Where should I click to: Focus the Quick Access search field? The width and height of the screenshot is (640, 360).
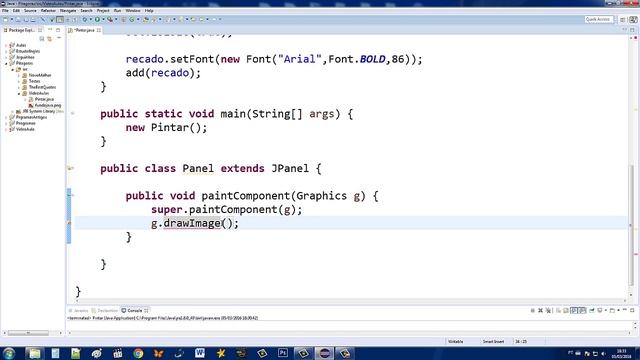pyautogui.click(x=598, y=20)
